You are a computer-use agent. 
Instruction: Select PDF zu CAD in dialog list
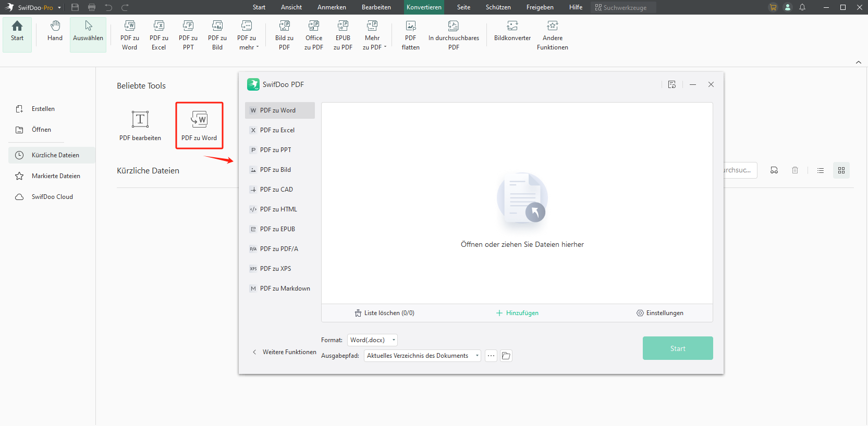tap(280, 190)
